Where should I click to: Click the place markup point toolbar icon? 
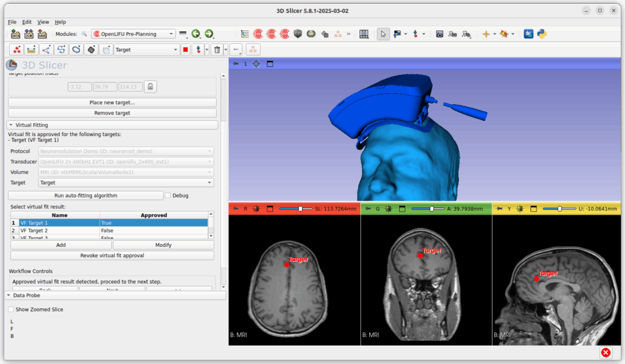[415, 34]
